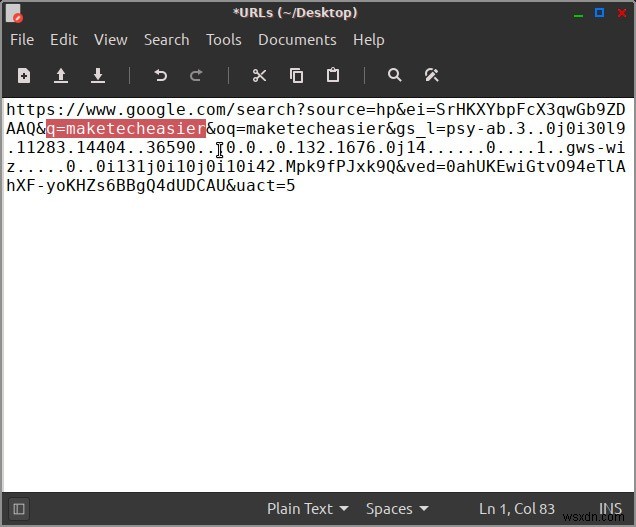Toggle the INS insert mode indicator
The height and width of the screenshot is (527, 636).
tap(610, 509)
